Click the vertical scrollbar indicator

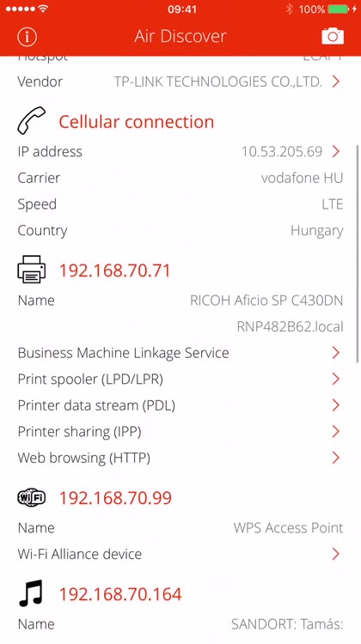(x=358, y=253)
